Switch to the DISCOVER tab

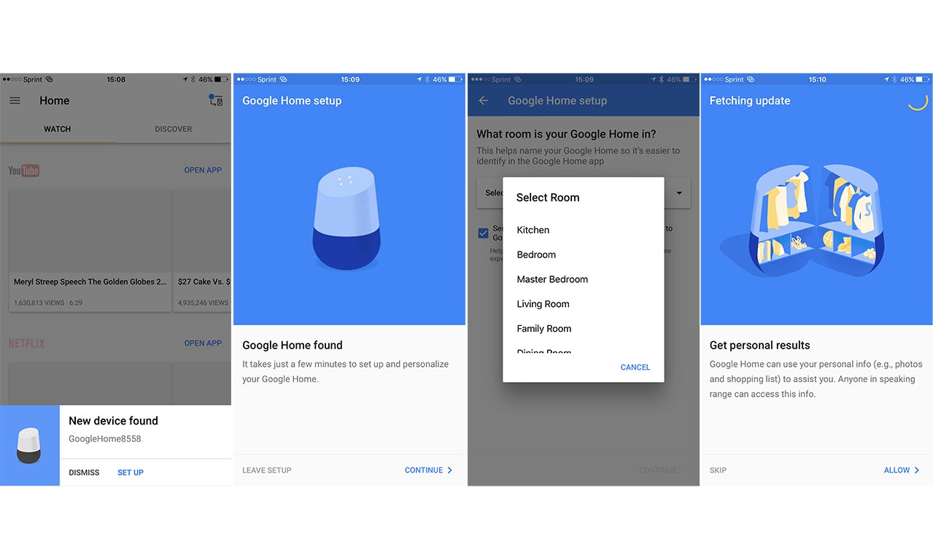173,129
